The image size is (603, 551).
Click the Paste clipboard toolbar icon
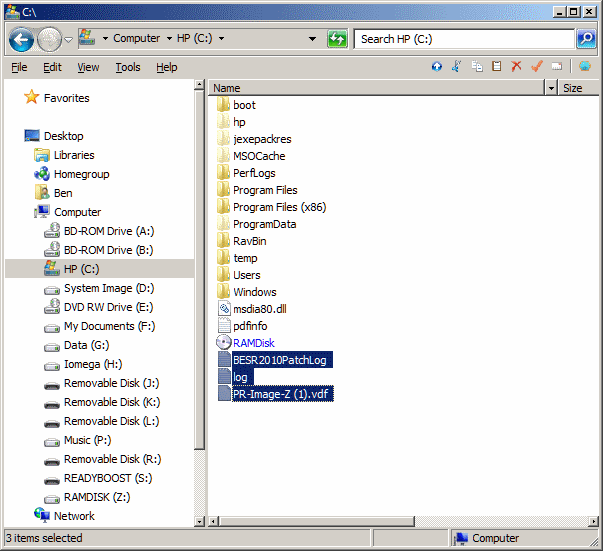click(x=497, y=67)
